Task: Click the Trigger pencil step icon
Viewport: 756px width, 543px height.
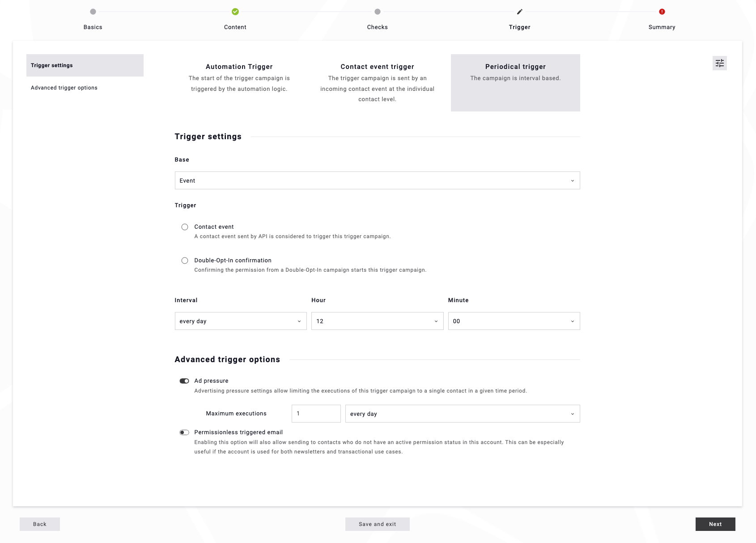Action: (x=520, y=12)
